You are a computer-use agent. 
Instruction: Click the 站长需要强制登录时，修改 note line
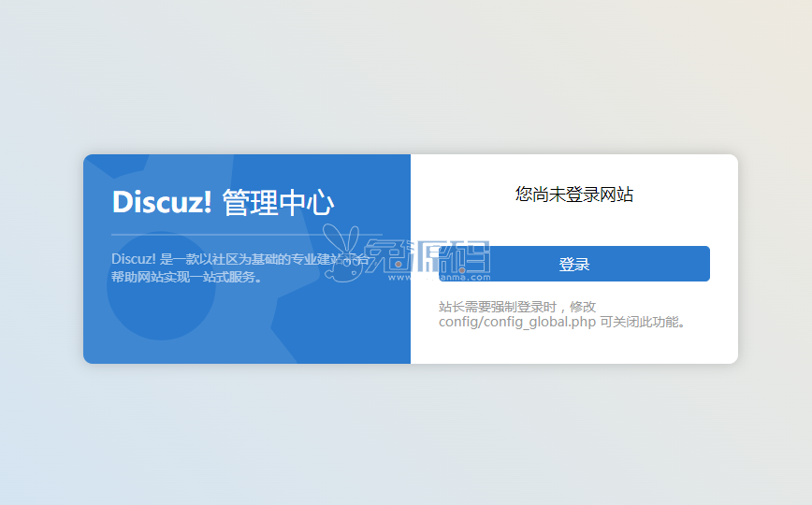click(517, 307)
